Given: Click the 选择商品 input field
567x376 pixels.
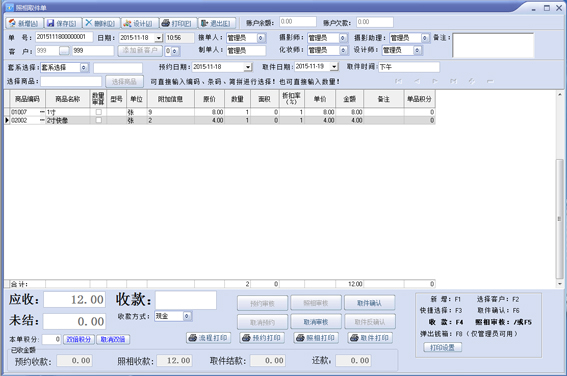Looking at the screenshot, I should tap(71, 81).
